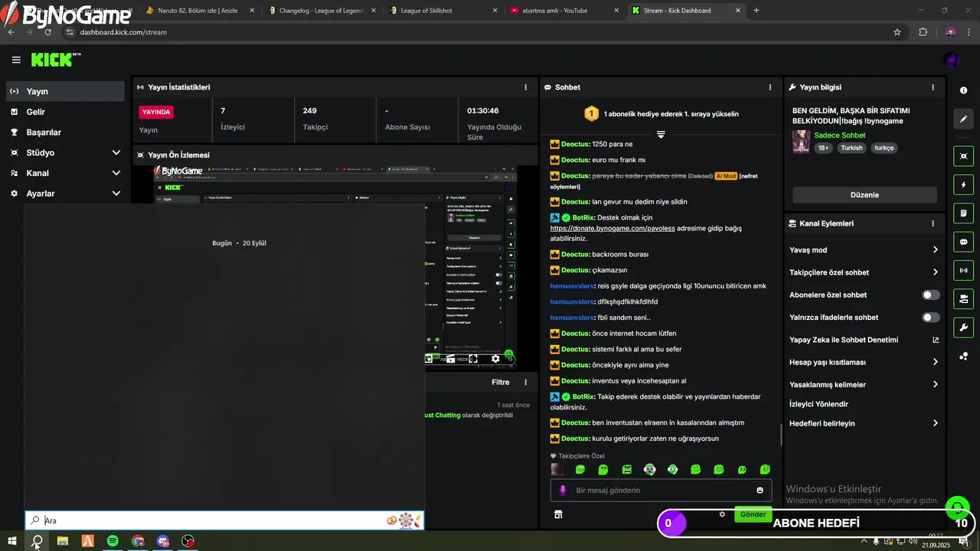Screen dimensions: 980x551
Task: Click the fullscreen icon on stream preview
Action: click(x=473, y=359)
